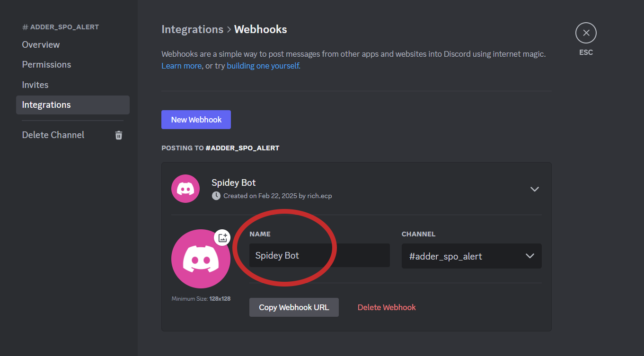Create a New Webhook
644x356 pixels.
coord(196,120)
